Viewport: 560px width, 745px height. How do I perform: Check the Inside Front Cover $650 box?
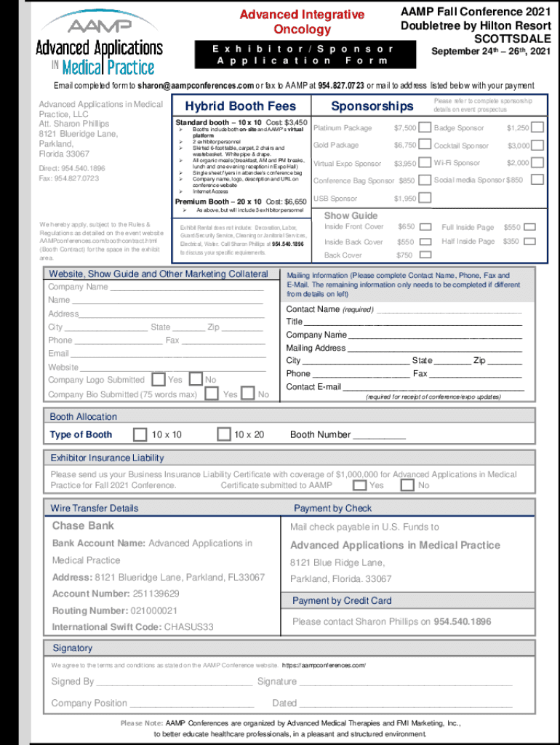[425, 227]
